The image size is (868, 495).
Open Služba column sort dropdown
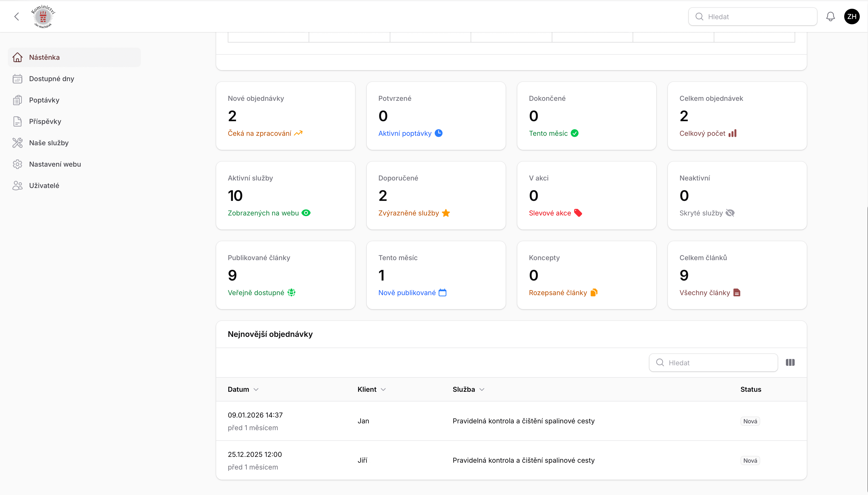[x=482, y=390]
